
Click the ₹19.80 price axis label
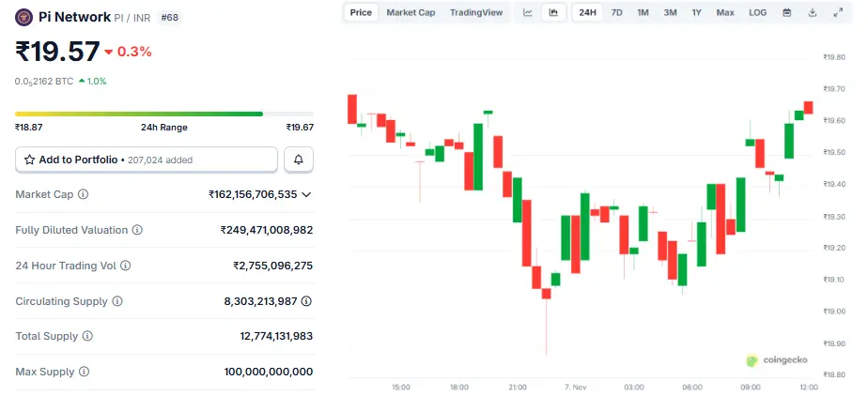coord(833,57)
